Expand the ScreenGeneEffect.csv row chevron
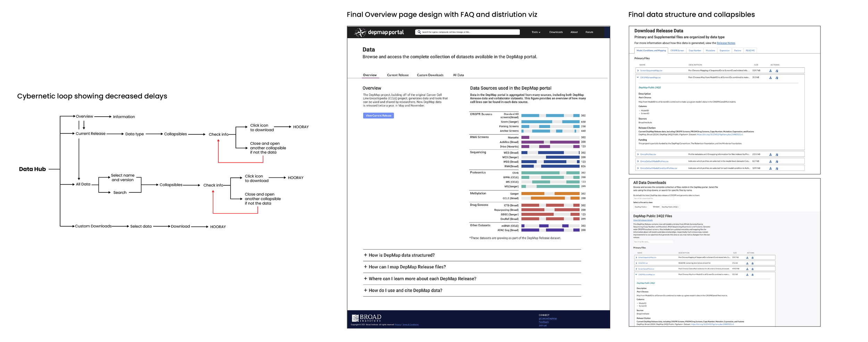Viewport: 868px width, 342px height. coord(636,269)
